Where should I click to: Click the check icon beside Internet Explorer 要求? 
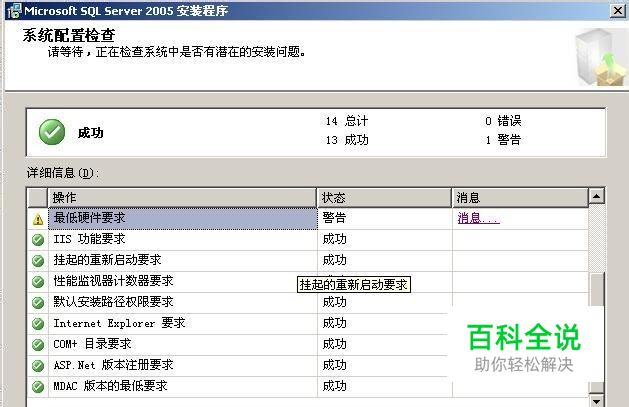click(x=38, y=324)
